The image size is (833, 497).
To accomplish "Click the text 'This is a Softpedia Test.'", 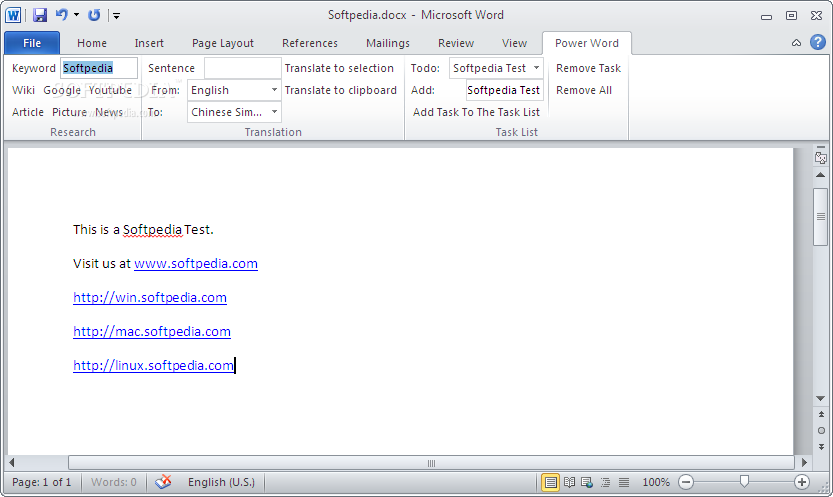I will tap(143, 229).
